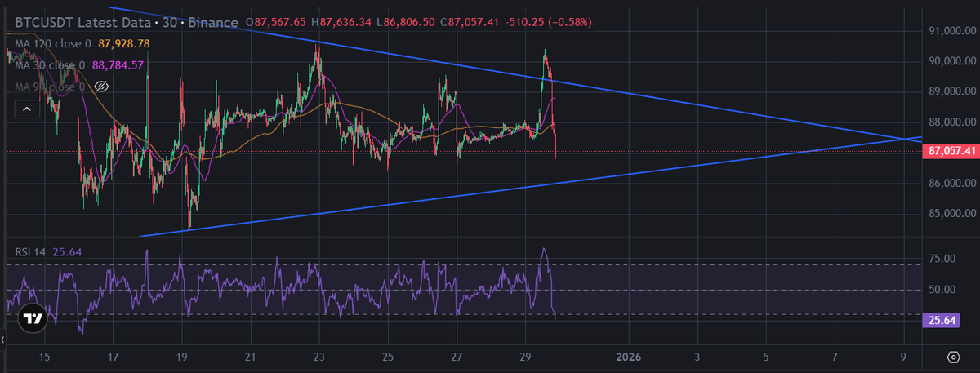Click date 27 on time axis
980x373 pixels.
pos(457,357)
